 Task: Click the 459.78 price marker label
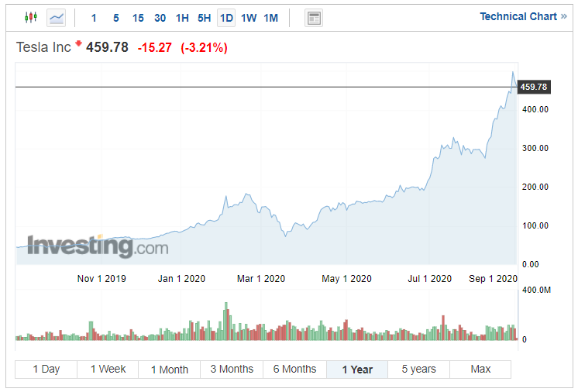click(x=533, y=87)
